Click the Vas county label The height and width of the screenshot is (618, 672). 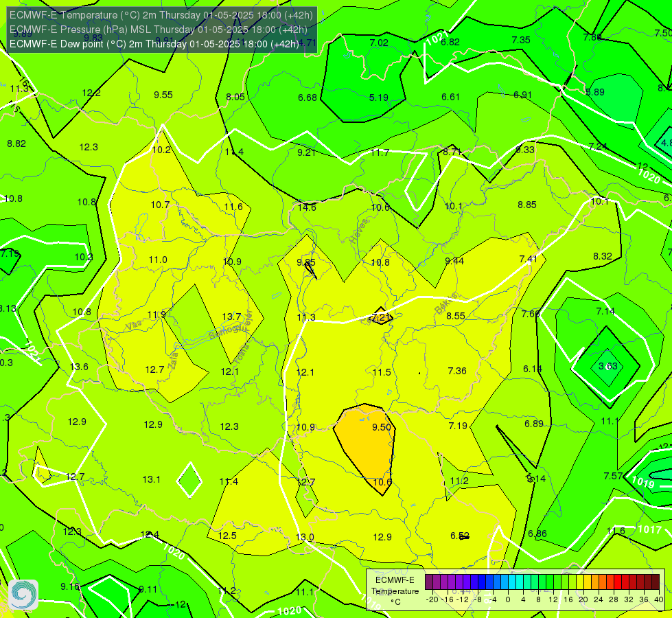134,325
